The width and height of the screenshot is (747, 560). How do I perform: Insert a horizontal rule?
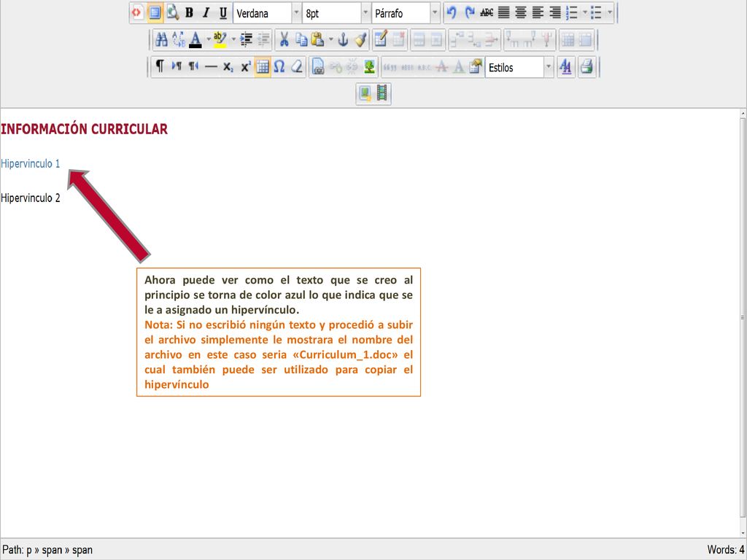tap(211, 67)
